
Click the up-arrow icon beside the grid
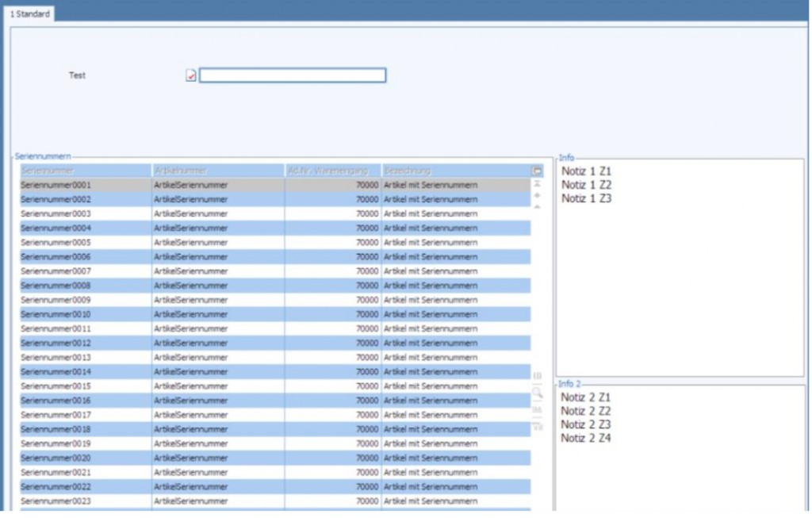537,207
